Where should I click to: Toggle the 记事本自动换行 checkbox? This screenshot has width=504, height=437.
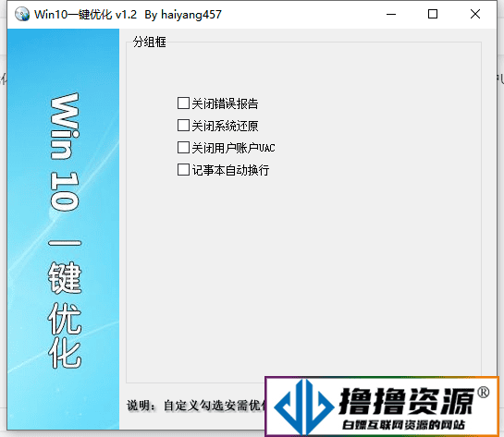coord(183,170)
